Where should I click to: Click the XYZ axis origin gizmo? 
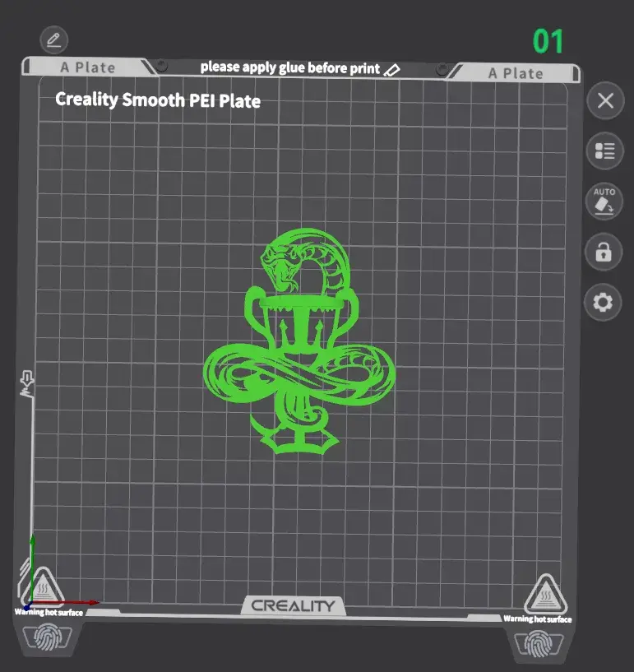point(31,605)
